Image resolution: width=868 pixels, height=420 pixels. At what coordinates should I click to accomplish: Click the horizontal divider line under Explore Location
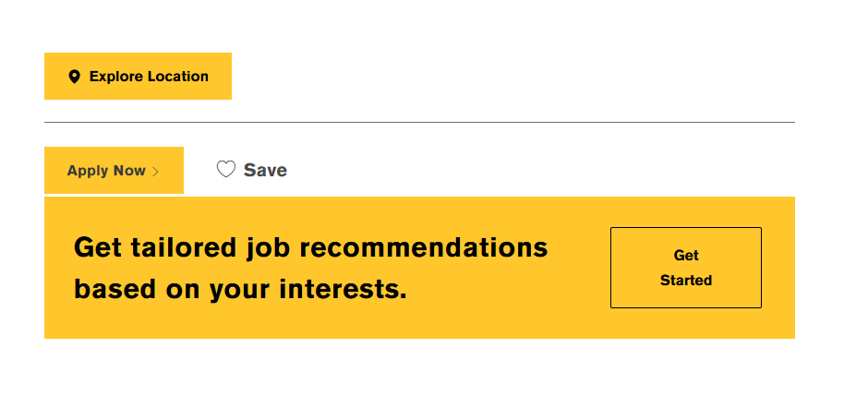(419, 122)
